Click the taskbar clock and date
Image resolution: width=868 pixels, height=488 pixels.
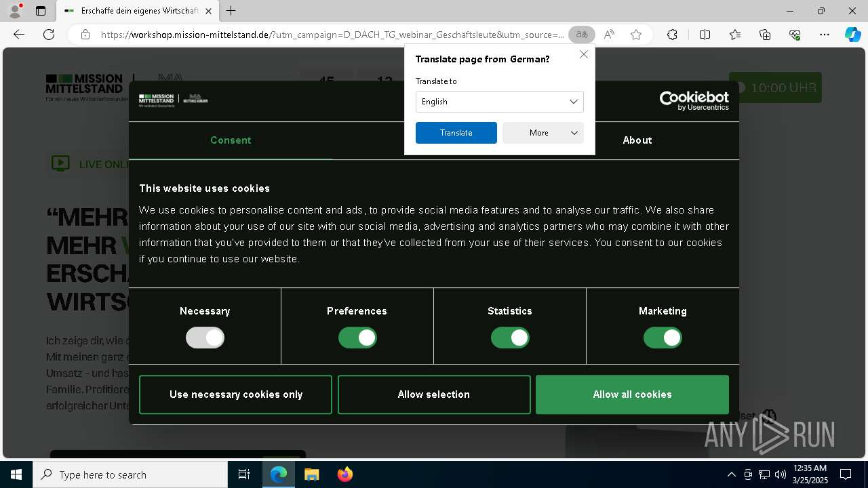pos(810,474)
